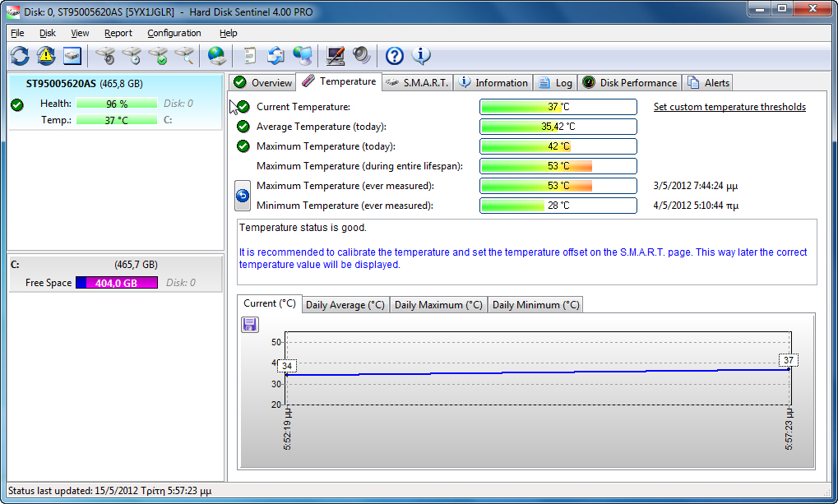Click the blue-framed hard disk toolbar icon
838x504 pixels.
click(72, 56)
